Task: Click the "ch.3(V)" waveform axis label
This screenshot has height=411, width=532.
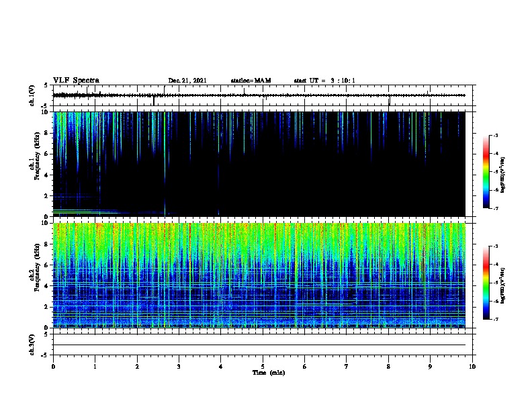Action: click(32, 345)
